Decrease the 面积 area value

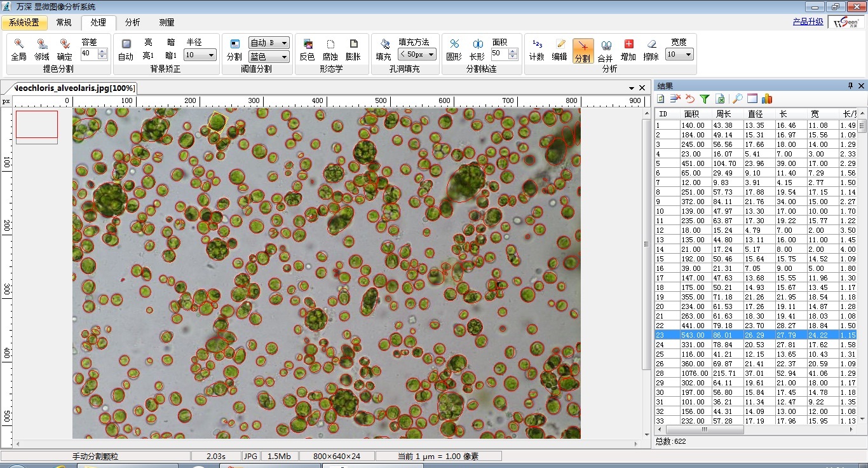tap(513, 57)
